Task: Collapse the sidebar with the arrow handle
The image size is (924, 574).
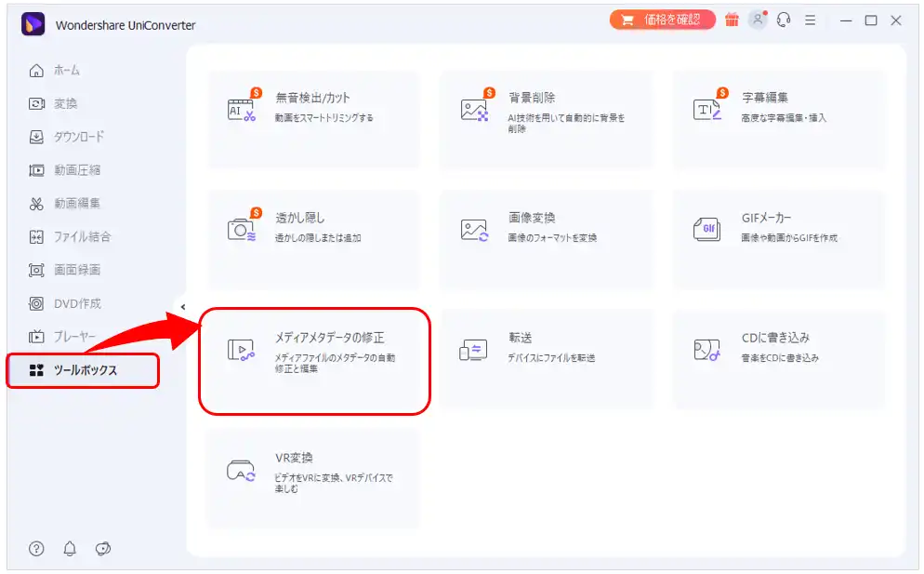Action: (182, 307)
